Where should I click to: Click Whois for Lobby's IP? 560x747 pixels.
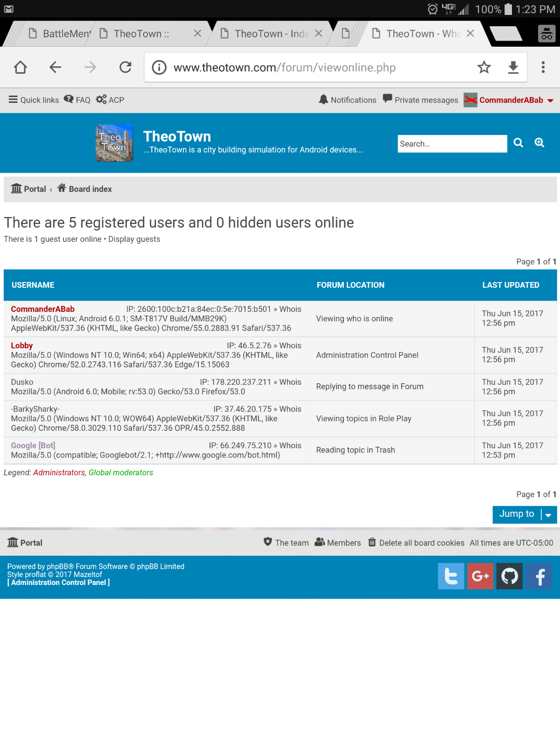(x=290, y=345)
